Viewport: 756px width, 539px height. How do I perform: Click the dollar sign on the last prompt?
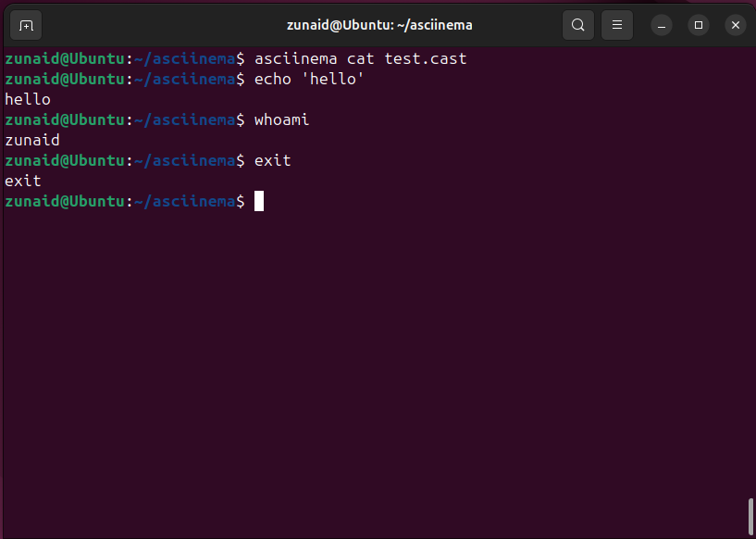241,201
